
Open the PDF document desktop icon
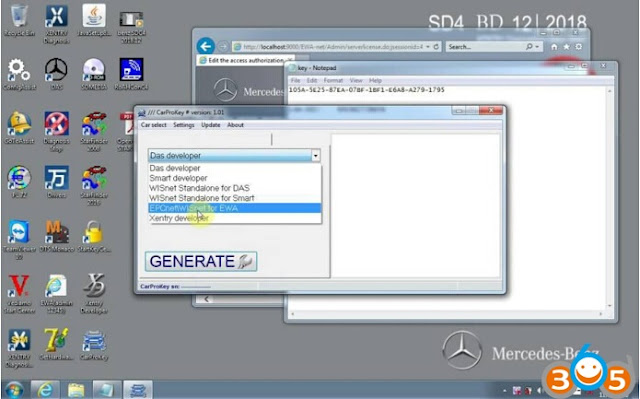(x=126, y=131)
